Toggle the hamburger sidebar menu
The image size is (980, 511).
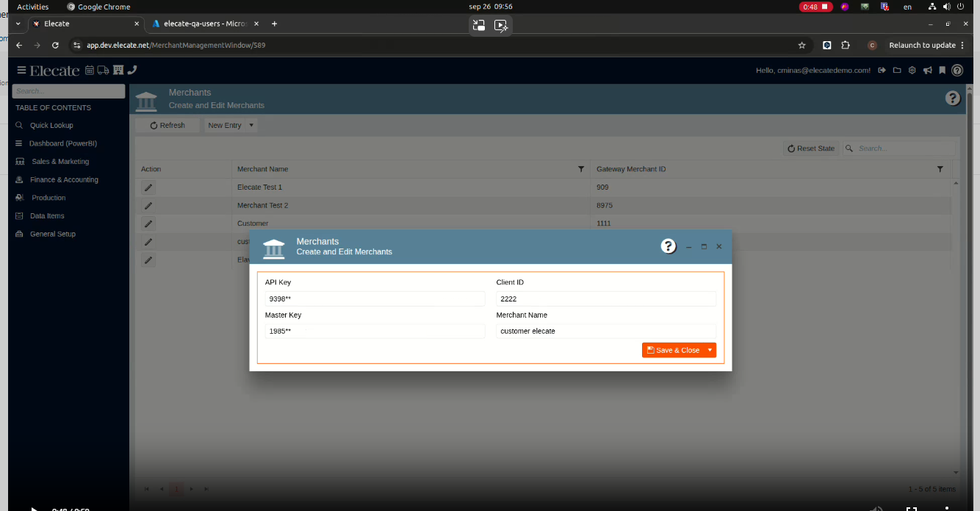coord(21,71)
